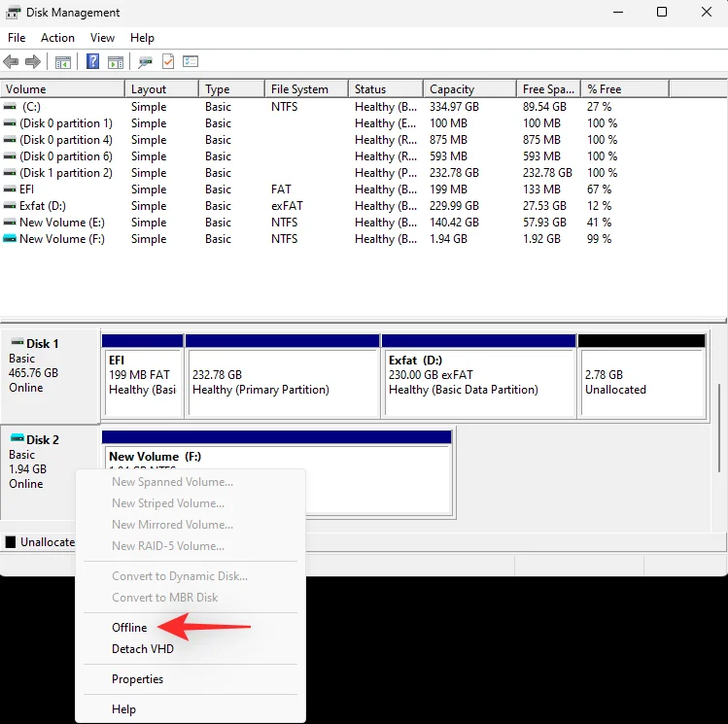Click the Forward arrow toolbar icon
The height and width of the screenshot is (724, 728).
(x=33, y=61)
